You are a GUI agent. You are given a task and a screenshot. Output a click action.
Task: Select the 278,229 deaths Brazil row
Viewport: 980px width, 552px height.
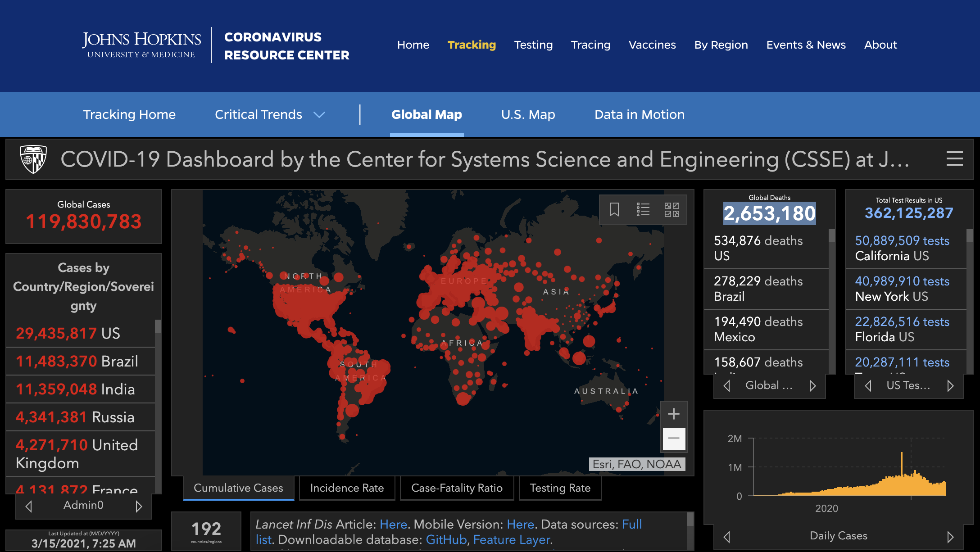tap(767, 289)
